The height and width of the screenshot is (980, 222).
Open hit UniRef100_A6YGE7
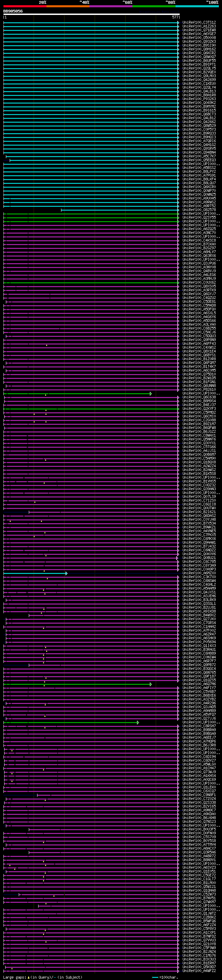[x=199, y=34]
